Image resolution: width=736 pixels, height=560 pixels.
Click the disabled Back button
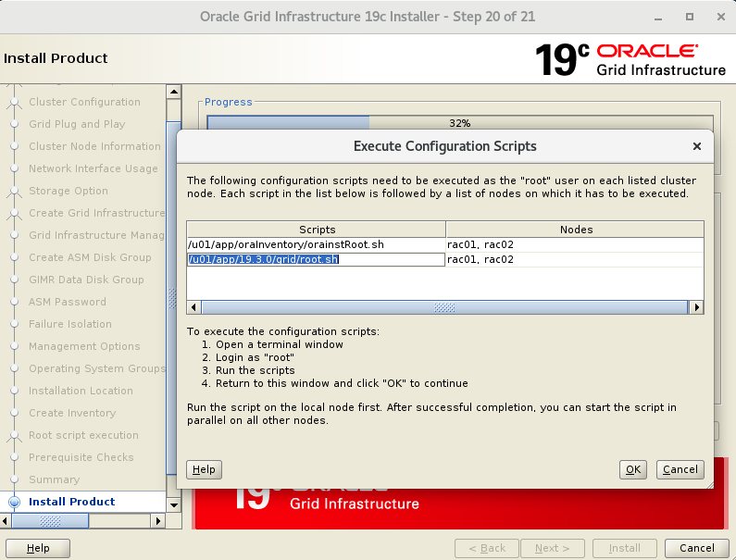487,548
